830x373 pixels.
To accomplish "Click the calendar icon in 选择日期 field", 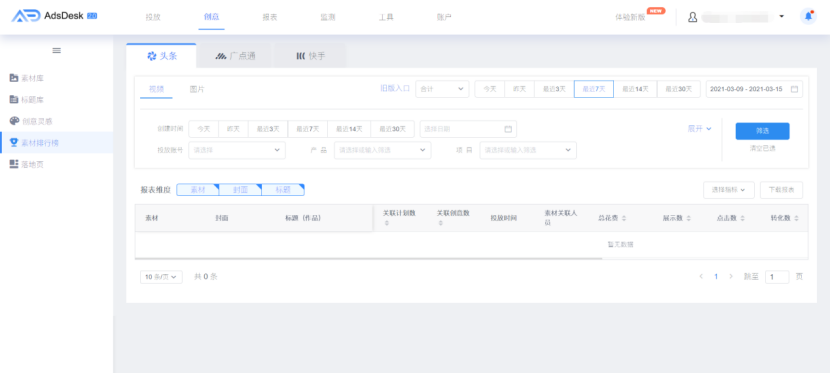I will pyautogui.click(x=508, y=129).
